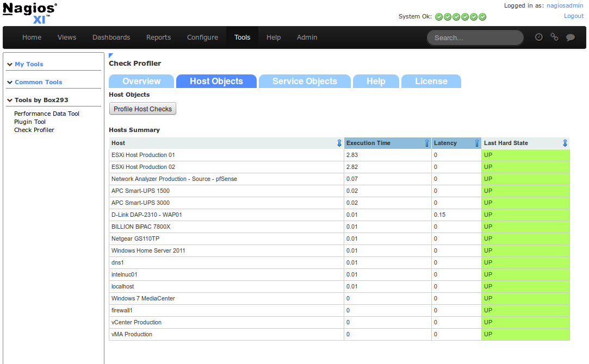
Task: Collapse the Common Tools section chevron
Action: click(x=10, y=83)
